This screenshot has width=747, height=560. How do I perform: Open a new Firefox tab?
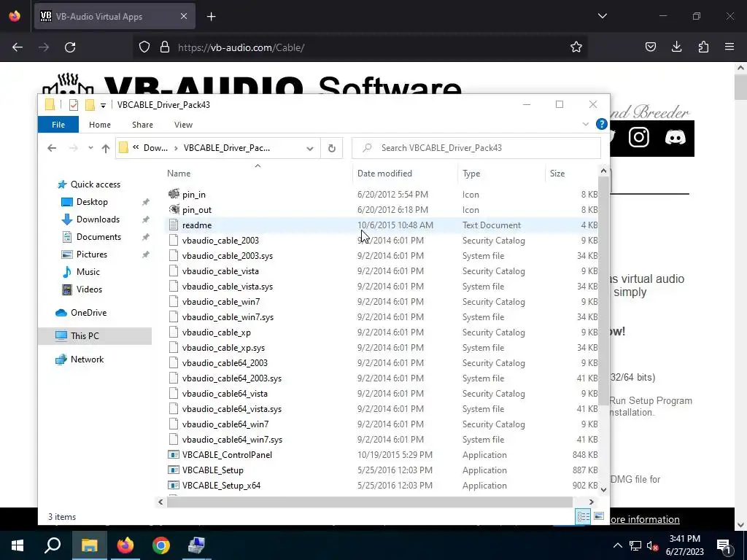211,17
